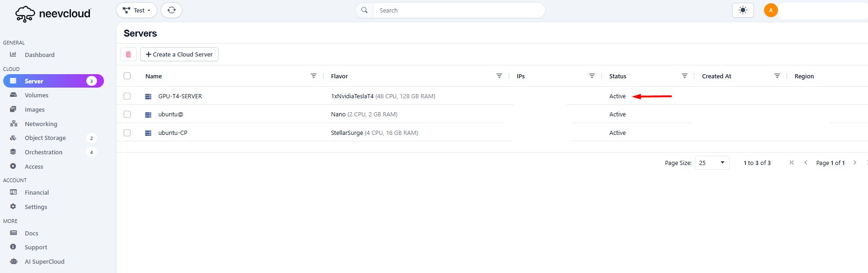Go to the next page arrow

pyautogui.click(x=855, y=163)
